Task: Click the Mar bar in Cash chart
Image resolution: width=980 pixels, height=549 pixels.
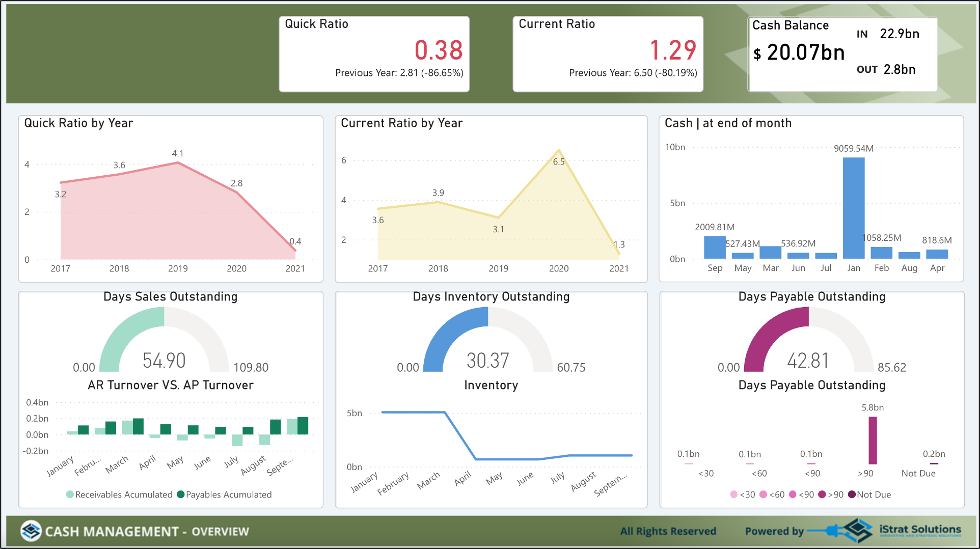Action: pos(770,253)
